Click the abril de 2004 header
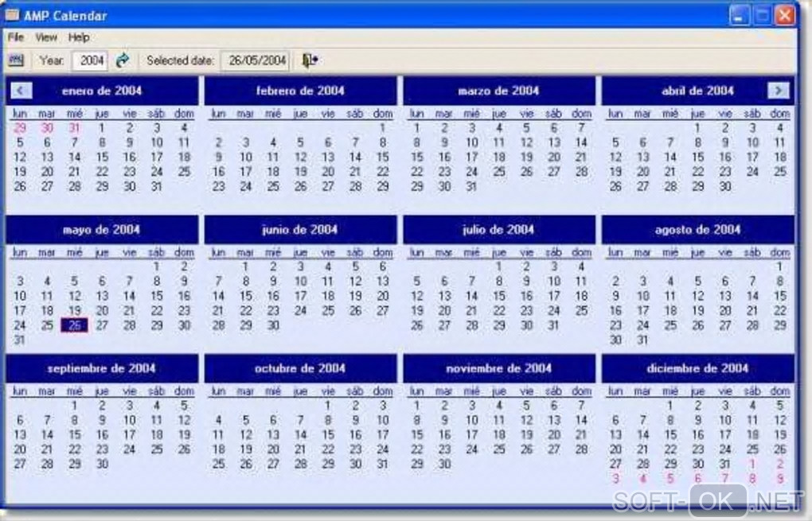 coord(697,91)
